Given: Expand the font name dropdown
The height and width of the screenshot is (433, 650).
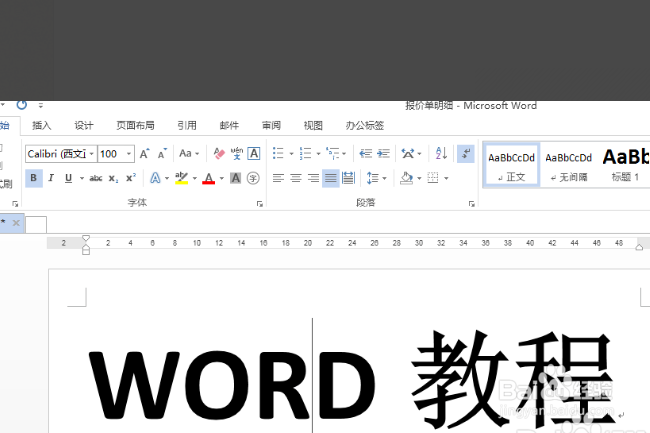Looking at the screenshot, I should [92, 154].
